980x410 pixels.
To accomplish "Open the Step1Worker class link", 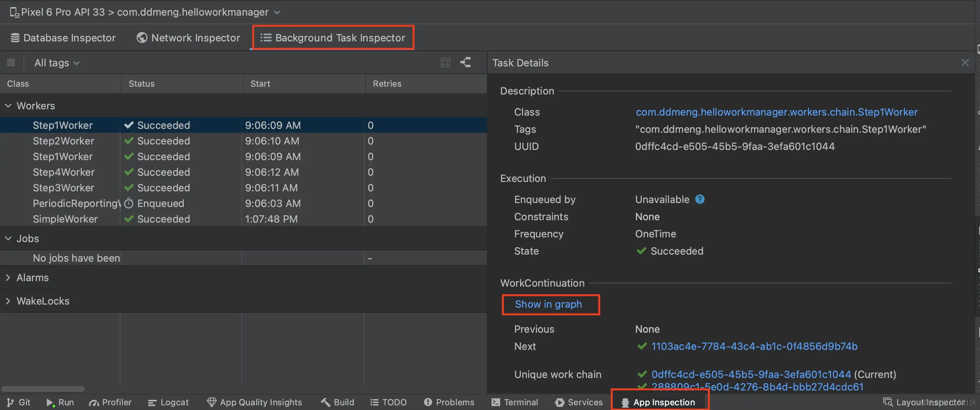I will tap(776, 112).
